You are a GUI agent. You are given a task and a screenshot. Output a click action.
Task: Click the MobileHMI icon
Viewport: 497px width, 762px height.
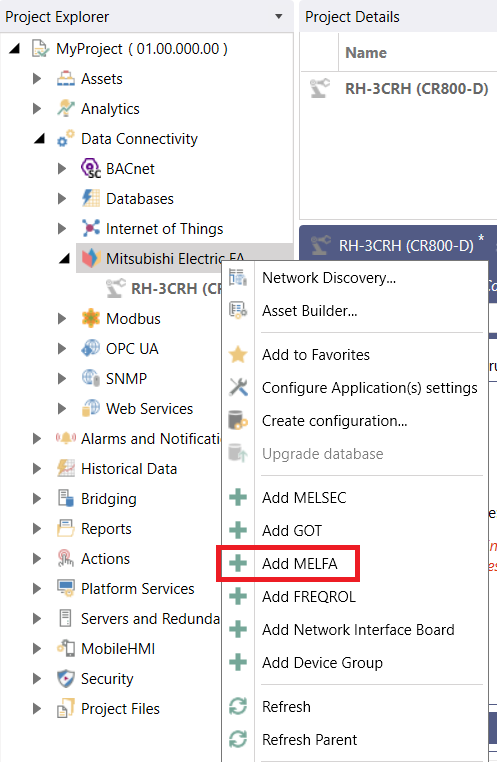pyautogui.click(x=66, y=649)
